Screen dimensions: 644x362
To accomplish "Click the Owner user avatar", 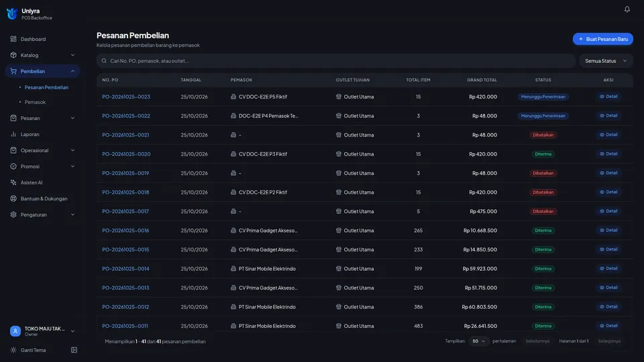I will coord(15,330).
